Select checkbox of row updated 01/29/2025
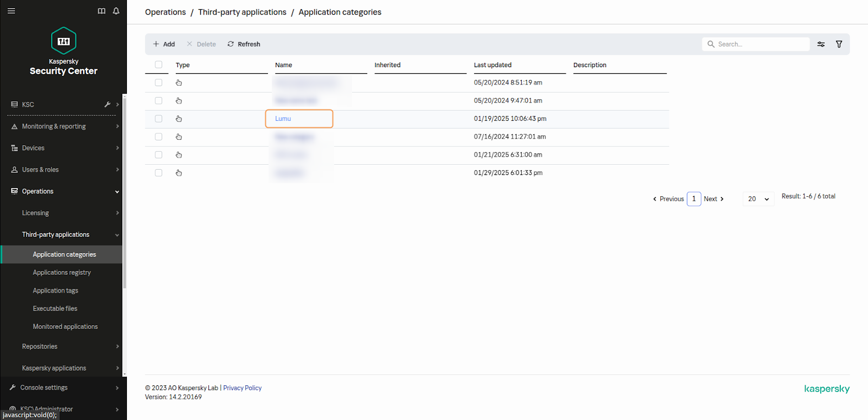Screen dimensions: 868x420 [x=158, y=173]
